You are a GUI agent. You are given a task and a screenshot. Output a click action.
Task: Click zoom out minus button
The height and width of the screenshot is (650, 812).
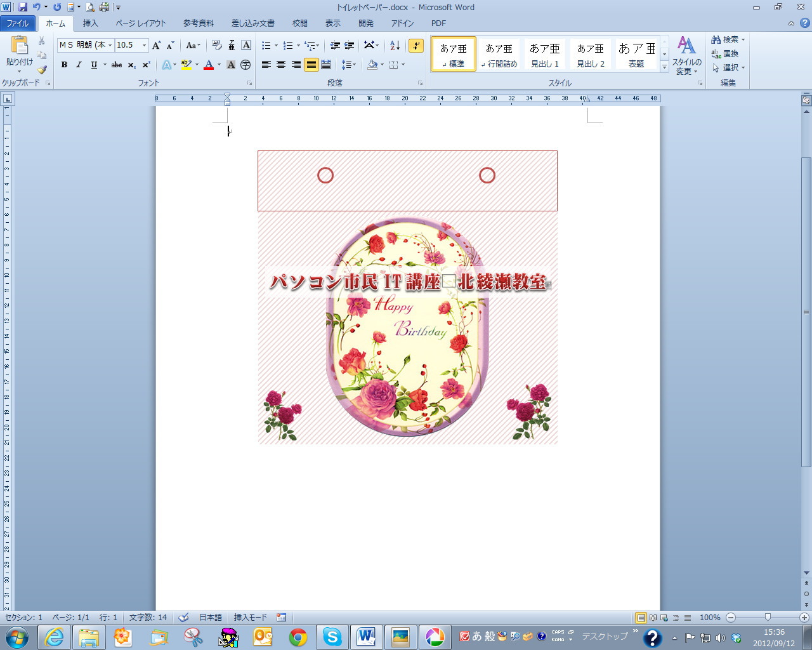[731, 617]
